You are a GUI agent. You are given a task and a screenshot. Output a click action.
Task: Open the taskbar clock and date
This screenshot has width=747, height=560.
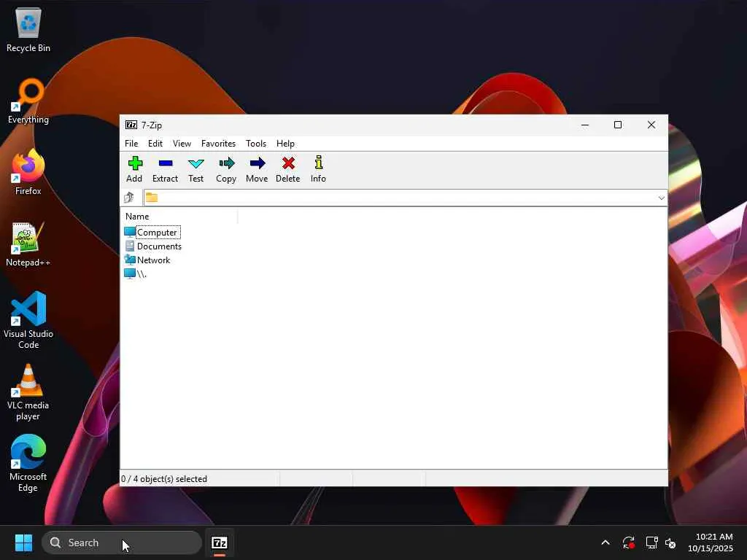[711, 542]
